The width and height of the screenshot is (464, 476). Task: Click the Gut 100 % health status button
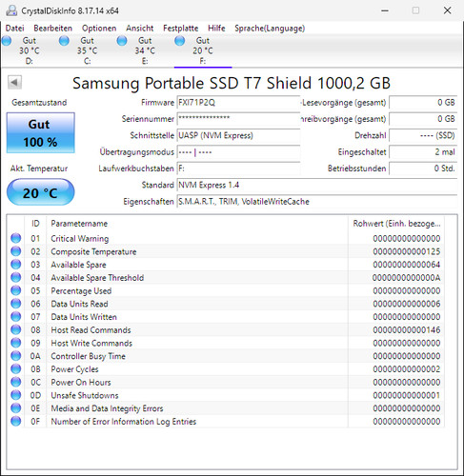[40, 132]
